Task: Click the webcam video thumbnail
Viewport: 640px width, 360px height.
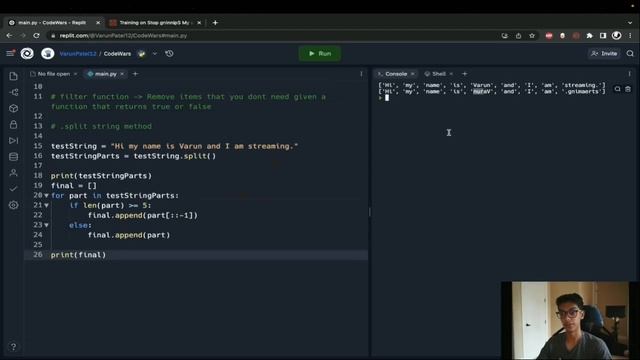Action: [570, 320]
